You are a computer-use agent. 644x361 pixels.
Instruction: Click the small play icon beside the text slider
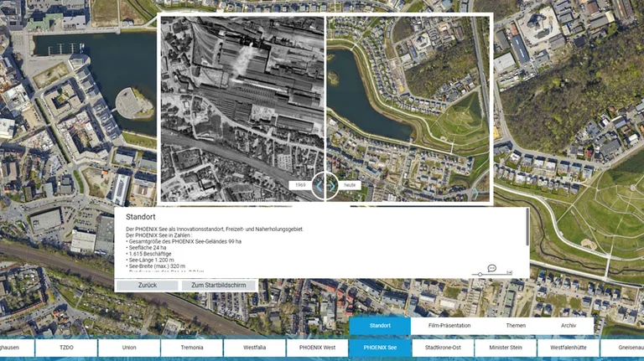pyautogui.click(x=509, y=273)
